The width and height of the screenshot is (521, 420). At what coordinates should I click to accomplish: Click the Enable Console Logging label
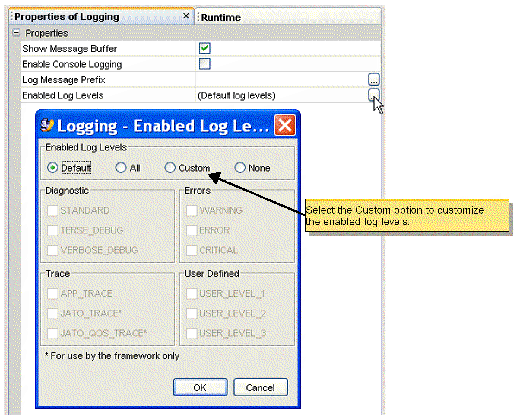coord(72,64)
